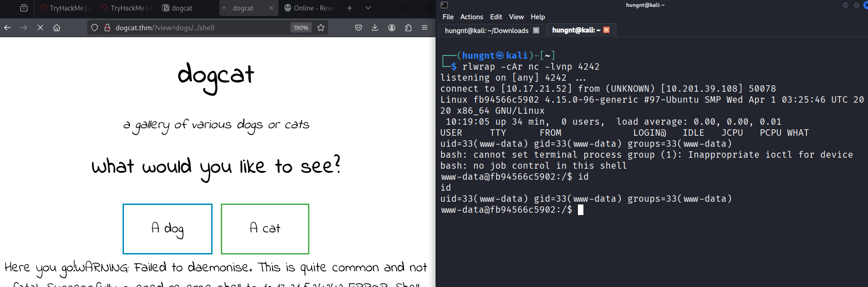Bookmark this page with star icon
This screenshot has height=287, width=868.
321,28
